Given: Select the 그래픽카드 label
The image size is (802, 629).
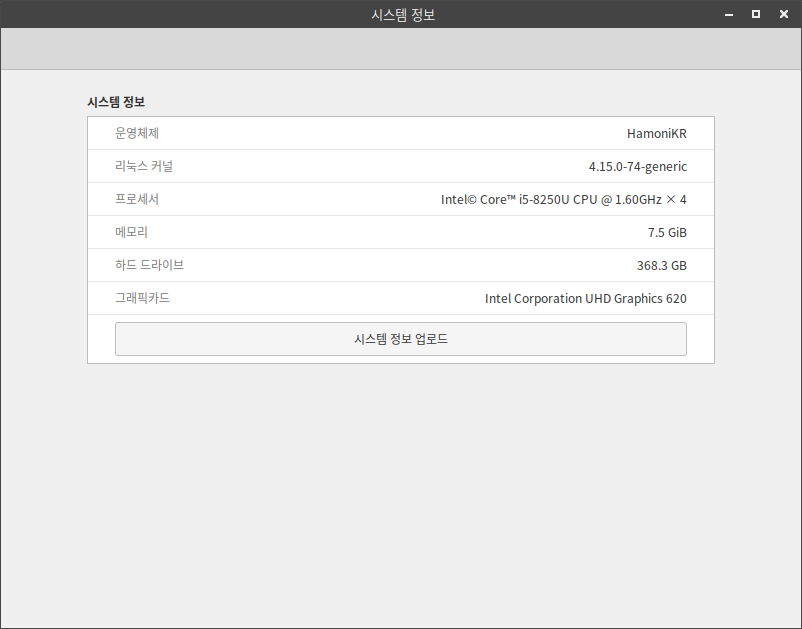Looking at the screenshot, I should pyautogui.click(x=142, y=298).
